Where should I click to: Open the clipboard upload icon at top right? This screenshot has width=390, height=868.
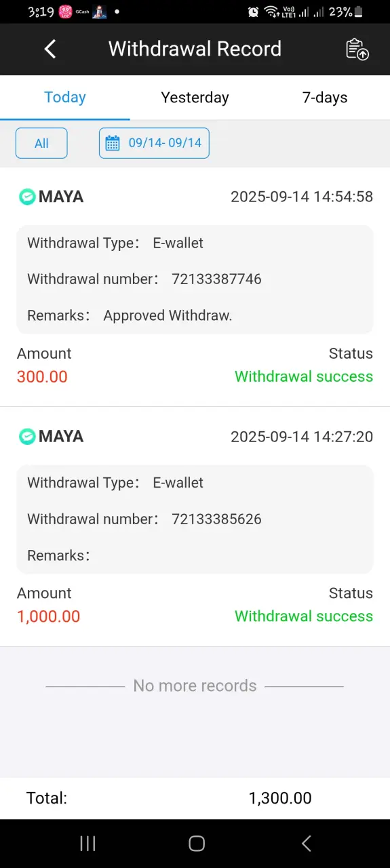coord(357,49)
